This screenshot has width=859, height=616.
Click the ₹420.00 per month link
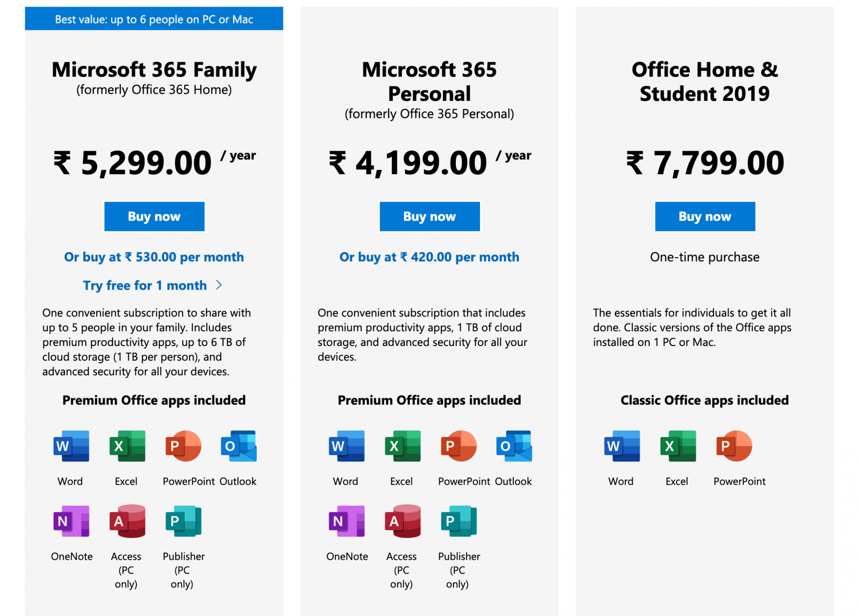tap(429, 257)
